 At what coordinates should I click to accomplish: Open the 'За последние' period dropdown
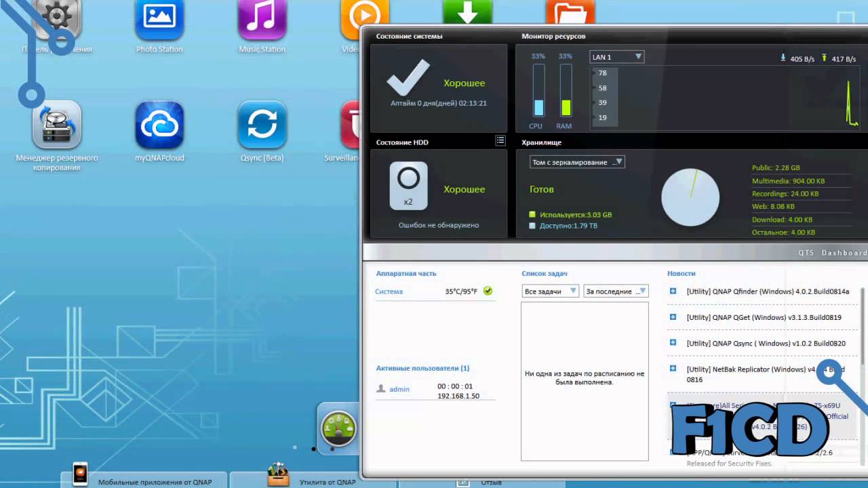point(616,291)
